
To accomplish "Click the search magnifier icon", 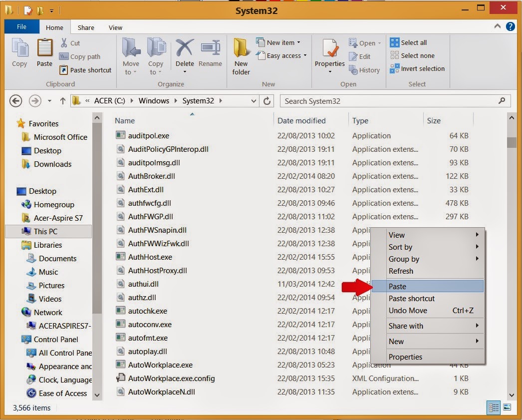I will click(502, 101).
